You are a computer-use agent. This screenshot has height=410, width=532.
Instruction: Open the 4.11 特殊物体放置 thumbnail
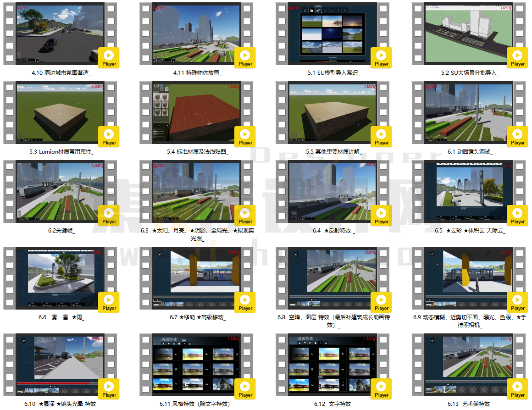point(196,33)
